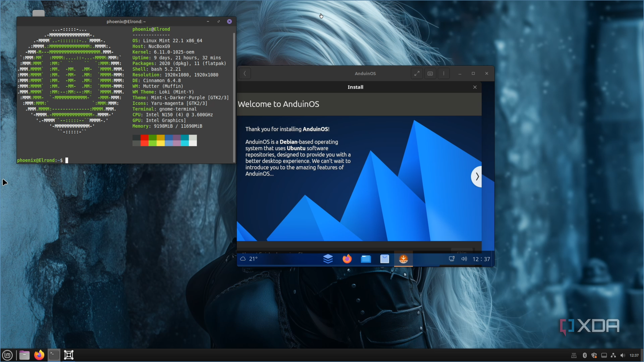Open the file manager in AnduinOS taskbar

click(x=366, y=259)
